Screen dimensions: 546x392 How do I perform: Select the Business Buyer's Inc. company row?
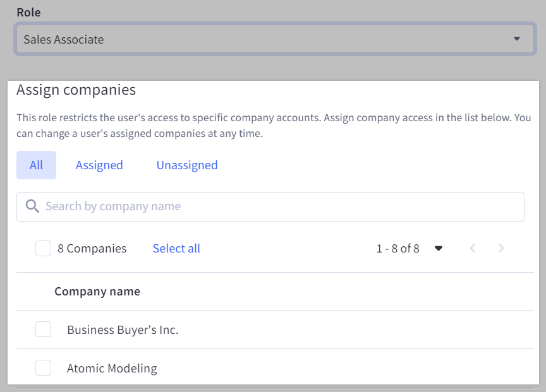(123, 329)
